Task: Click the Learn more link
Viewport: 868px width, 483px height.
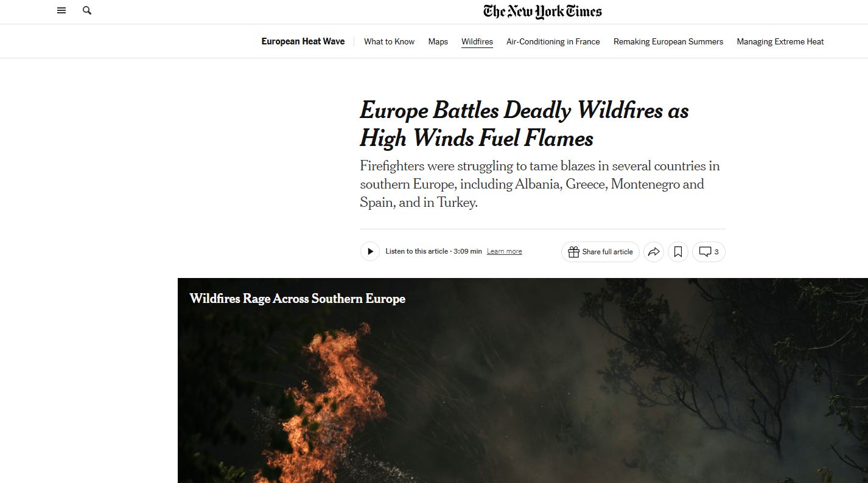Action: (504, 252)
